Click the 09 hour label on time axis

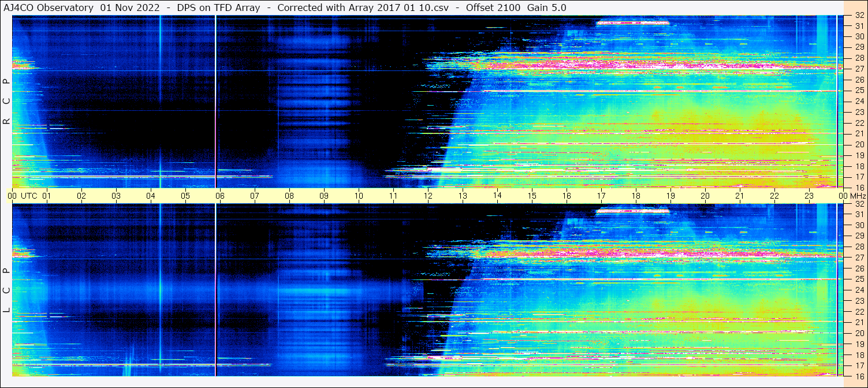324,196
